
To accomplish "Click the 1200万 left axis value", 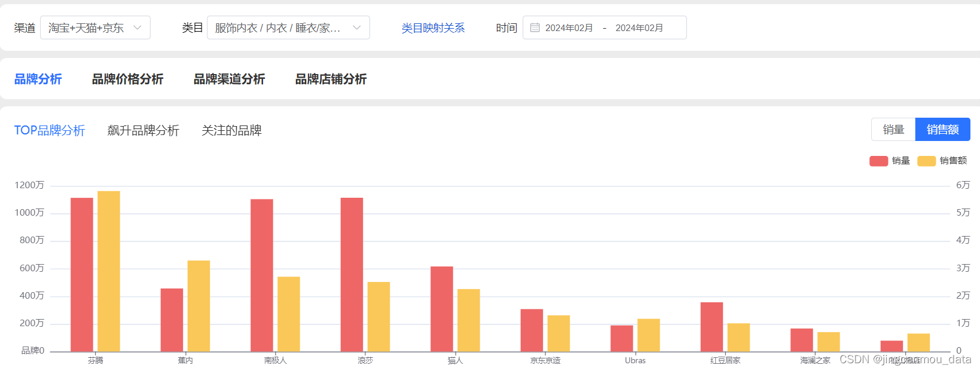I will (29, 185).
